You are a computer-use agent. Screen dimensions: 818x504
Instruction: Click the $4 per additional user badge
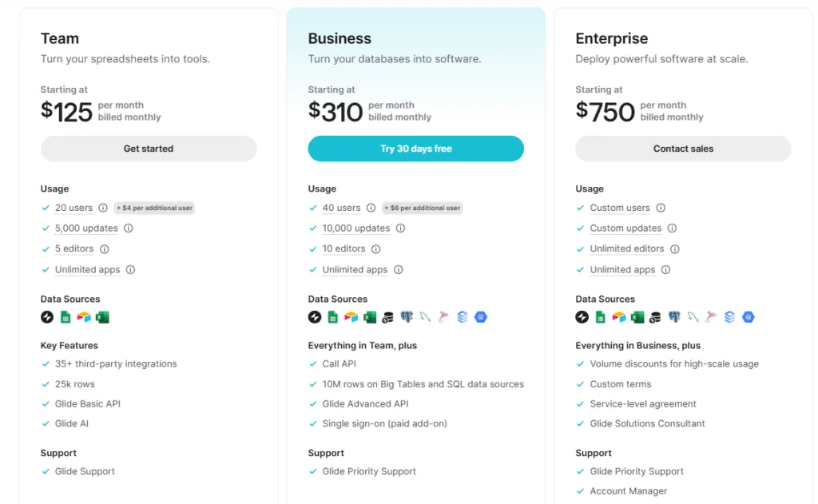pyautogui.click(x=154, y=208)
